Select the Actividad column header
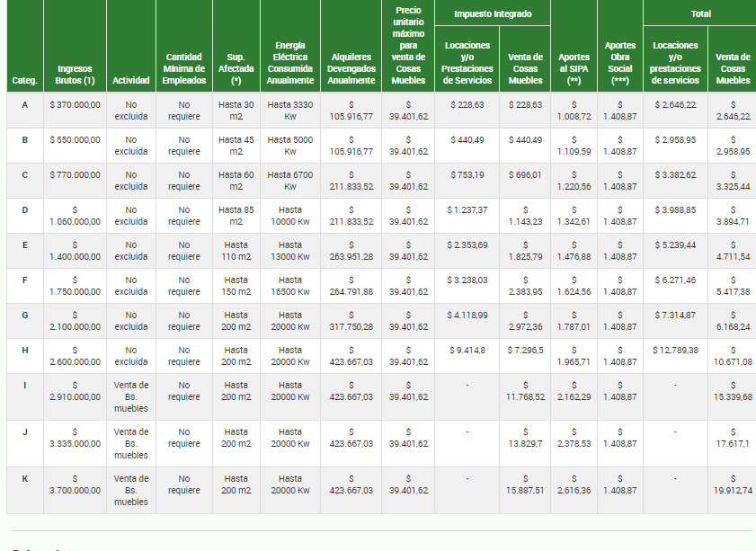This screenshot has width=756, height=551. 131,81
